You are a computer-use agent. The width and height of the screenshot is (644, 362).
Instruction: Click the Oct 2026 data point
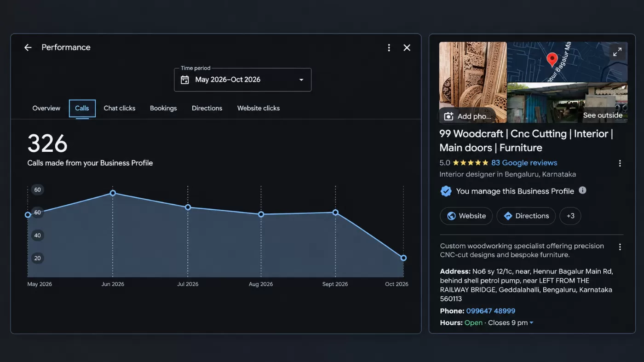click(x=403, y=258)
